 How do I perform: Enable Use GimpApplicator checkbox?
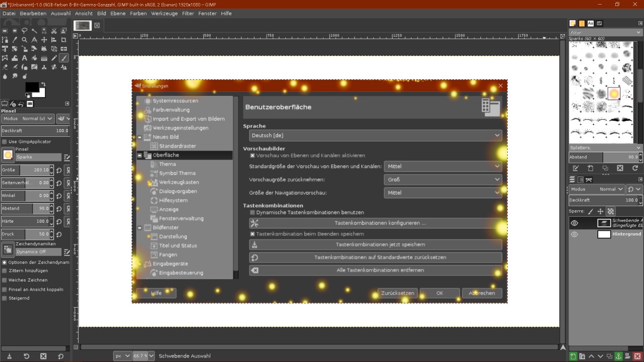(5, 142)
